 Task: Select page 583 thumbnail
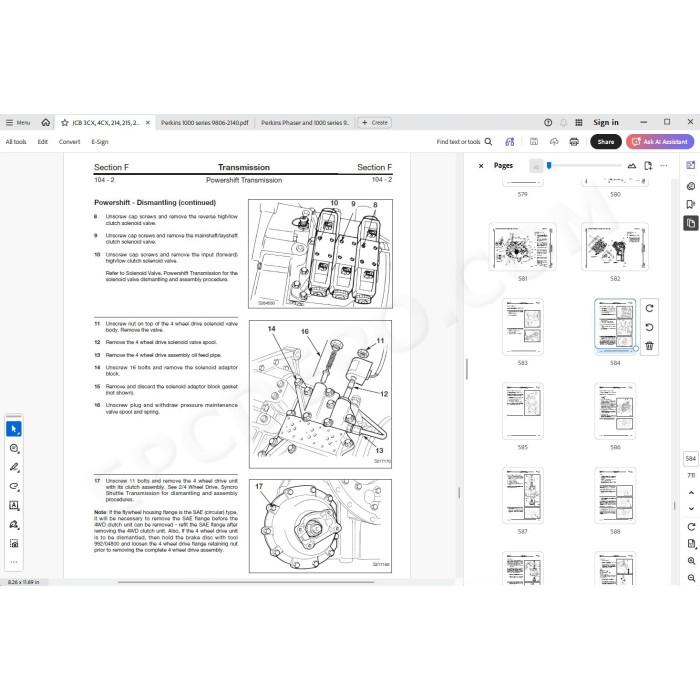point(522,327)
